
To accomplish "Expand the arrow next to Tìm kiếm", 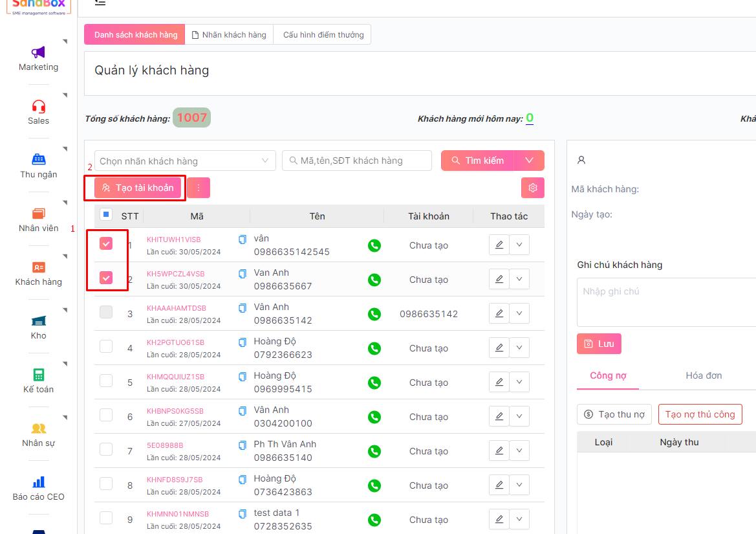I will pos(529,161).
